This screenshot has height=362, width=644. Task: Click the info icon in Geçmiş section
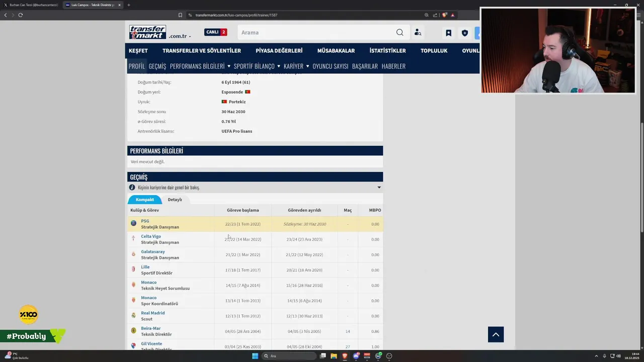[x=132, y=188]
